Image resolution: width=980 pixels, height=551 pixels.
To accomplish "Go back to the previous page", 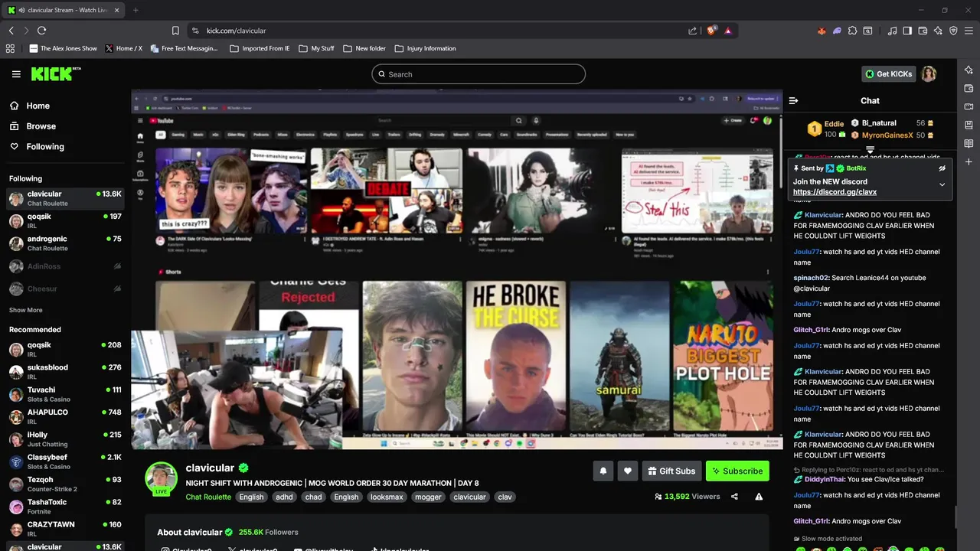I will point(11,31).
